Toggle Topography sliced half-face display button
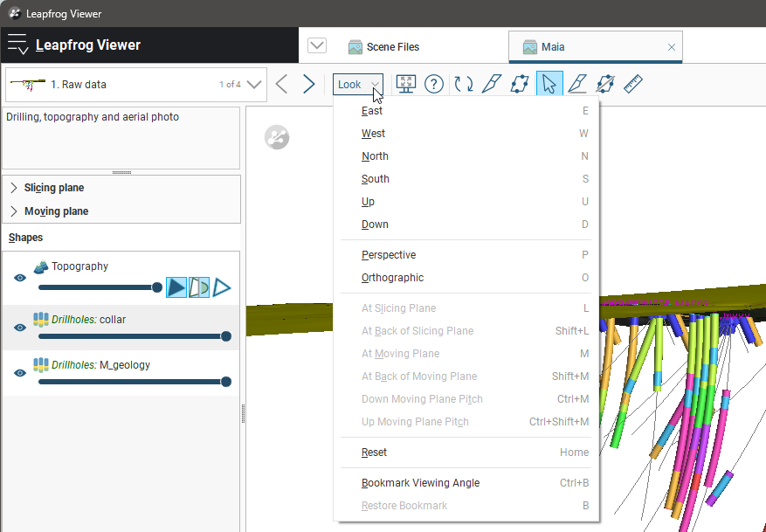 199,287
